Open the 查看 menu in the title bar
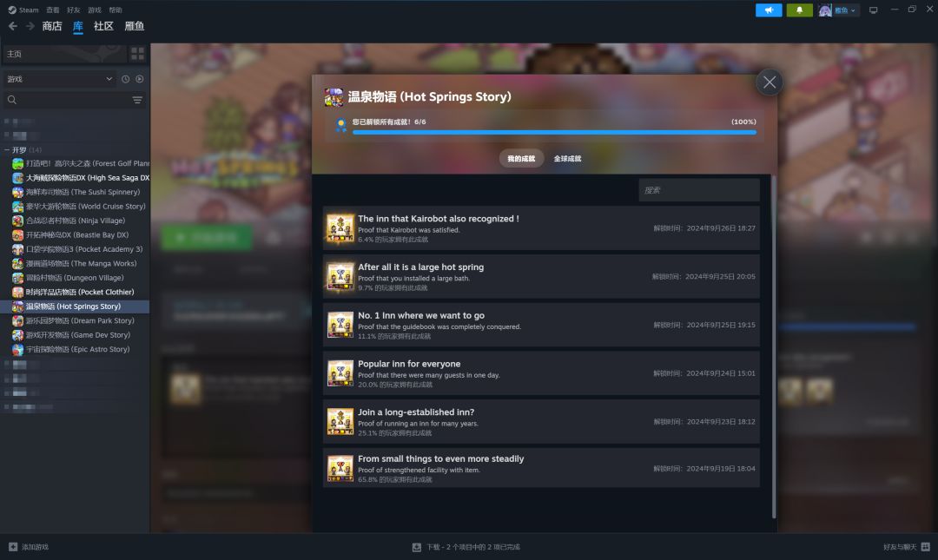 53,10
